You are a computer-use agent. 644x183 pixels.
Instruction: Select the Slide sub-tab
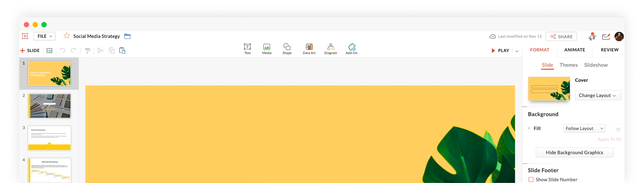[547, 65]
